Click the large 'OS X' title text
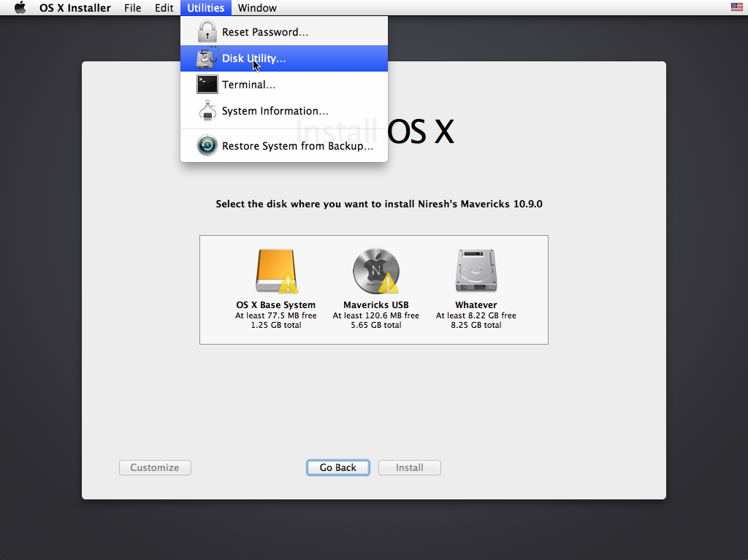 click(420, 131)
